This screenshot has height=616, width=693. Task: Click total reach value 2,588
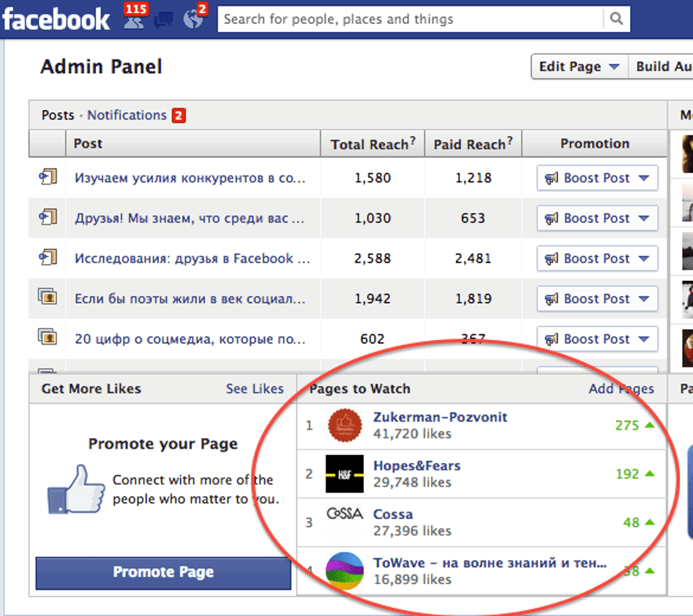coord(373,259)
